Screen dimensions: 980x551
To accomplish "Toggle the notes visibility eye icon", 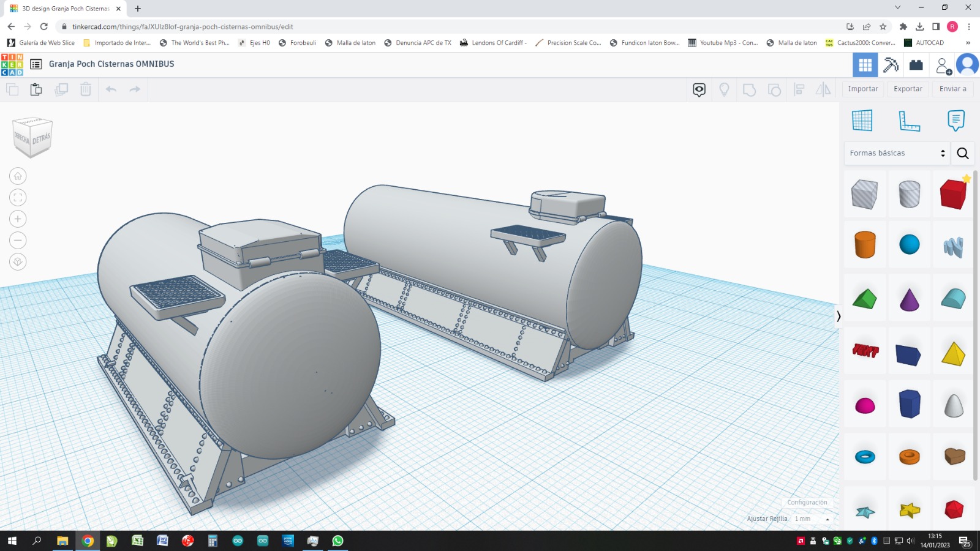I will [699, 89].
